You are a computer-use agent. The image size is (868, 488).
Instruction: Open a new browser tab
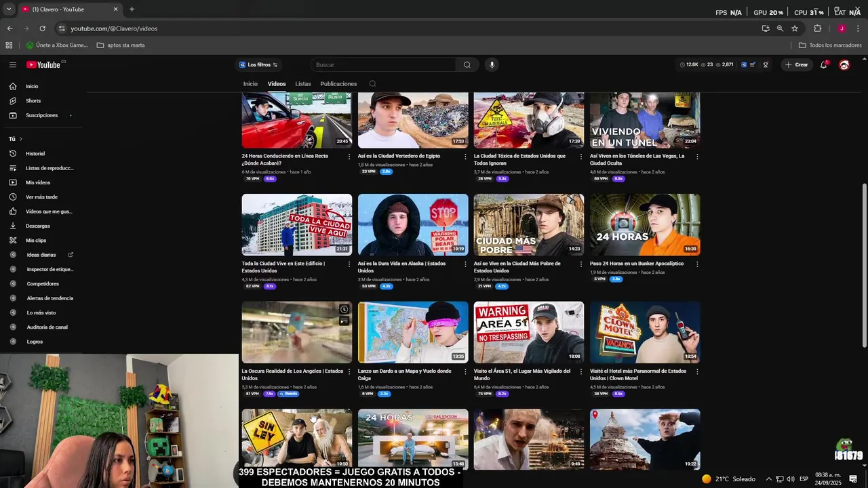pyautogui.click(x=132, y=9)
